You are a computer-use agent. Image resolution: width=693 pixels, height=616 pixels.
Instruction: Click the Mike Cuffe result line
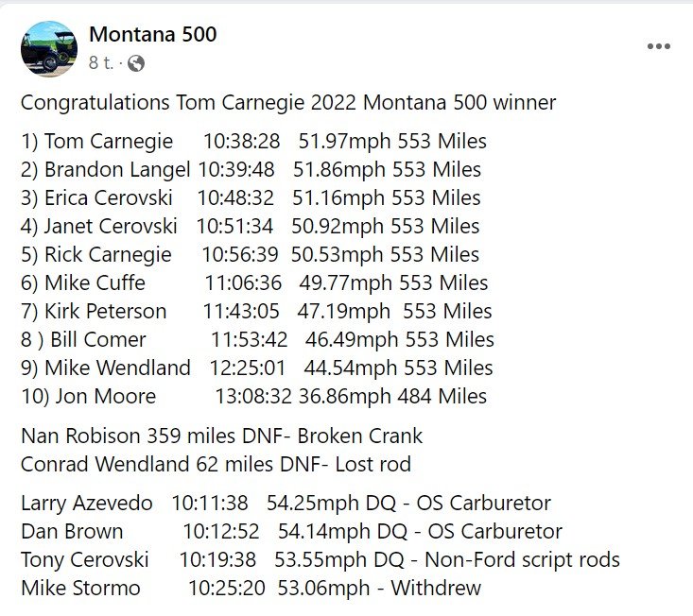pos(253,283)
